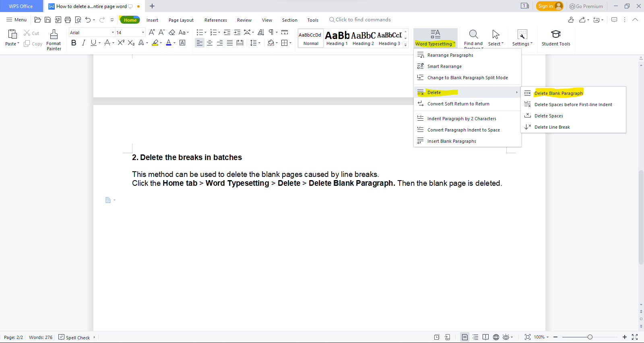Click the Copy icon
Viewport: 644px width, 343px height.
27,43
